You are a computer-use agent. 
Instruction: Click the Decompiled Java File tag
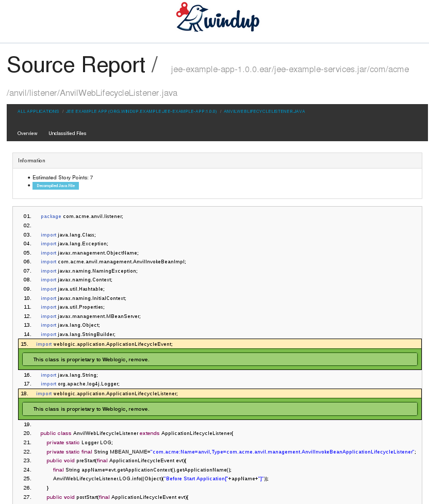[56, 186]
